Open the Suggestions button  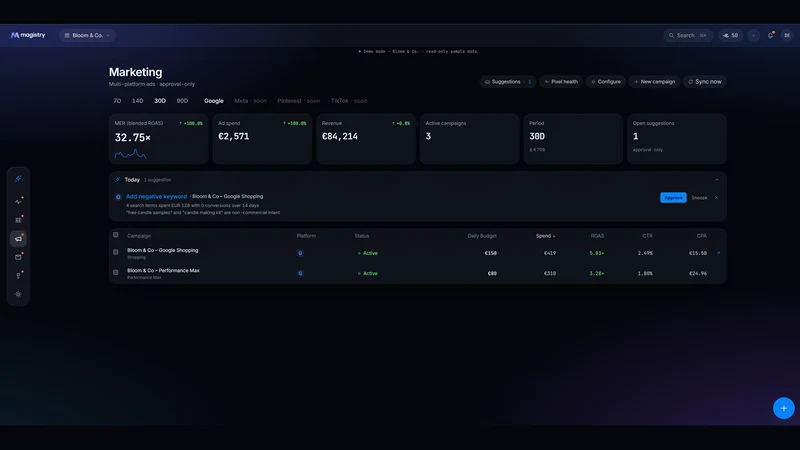tap(508, 82)
